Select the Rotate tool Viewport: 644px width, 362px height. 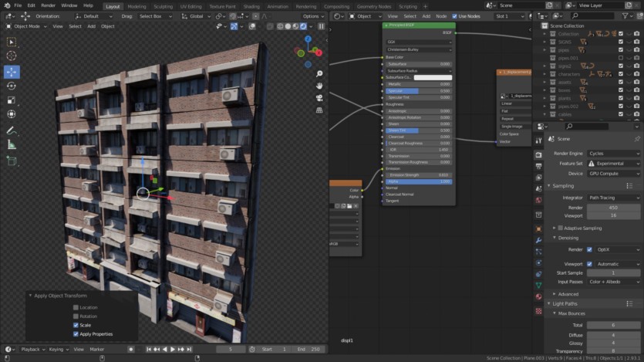tap(12, 86)
